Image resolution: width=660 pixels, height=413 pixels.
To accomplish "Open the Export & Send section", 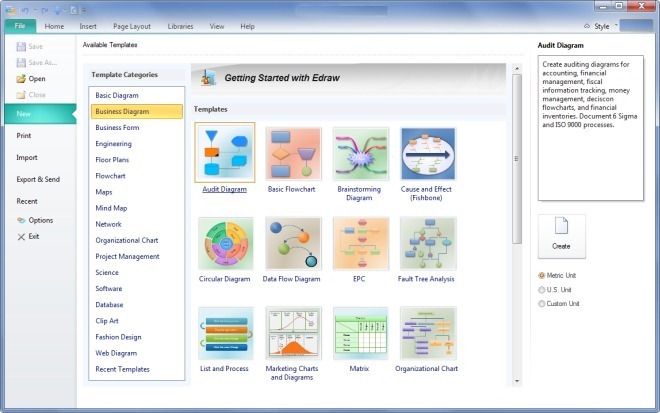I will tap(38, 179).
